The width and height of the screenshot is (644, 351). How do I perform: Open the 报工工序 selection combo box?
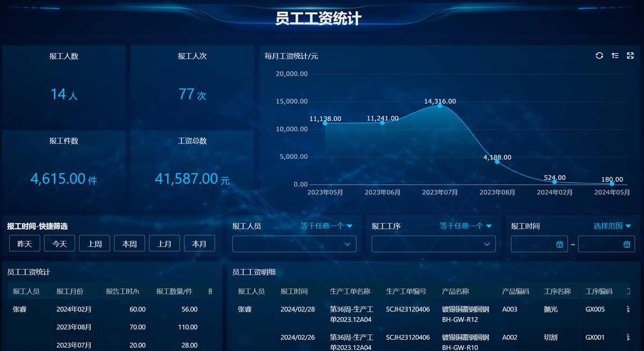point(434,244)
